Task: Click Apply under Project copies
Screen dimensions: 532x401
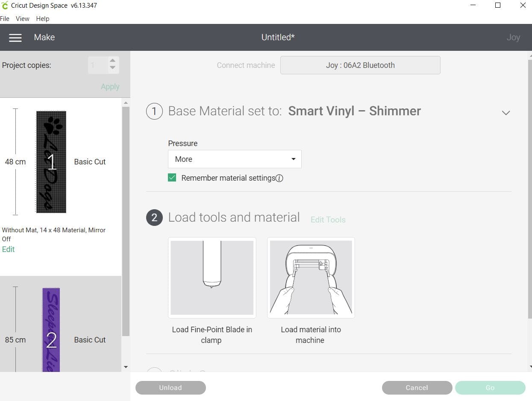Action: (x=110, y=87)
